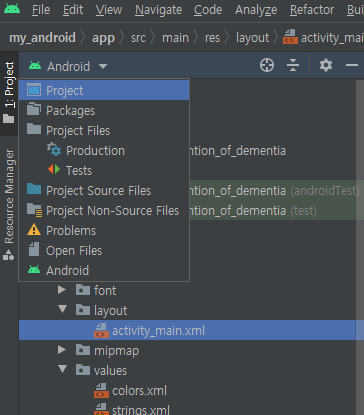Toggle the 1: Project side tab
This screenshot has width=364, height=415.
(x=9, y=93)
